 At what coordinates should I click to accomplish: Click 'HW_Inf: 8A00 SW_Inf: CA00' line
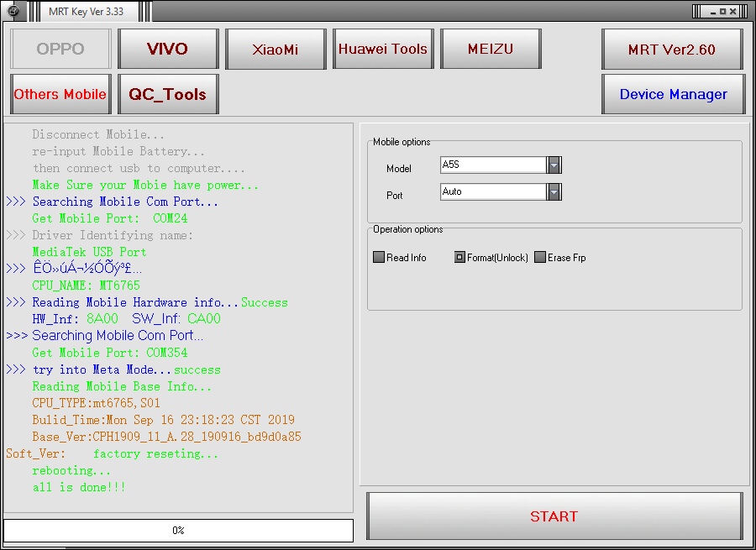126,318
